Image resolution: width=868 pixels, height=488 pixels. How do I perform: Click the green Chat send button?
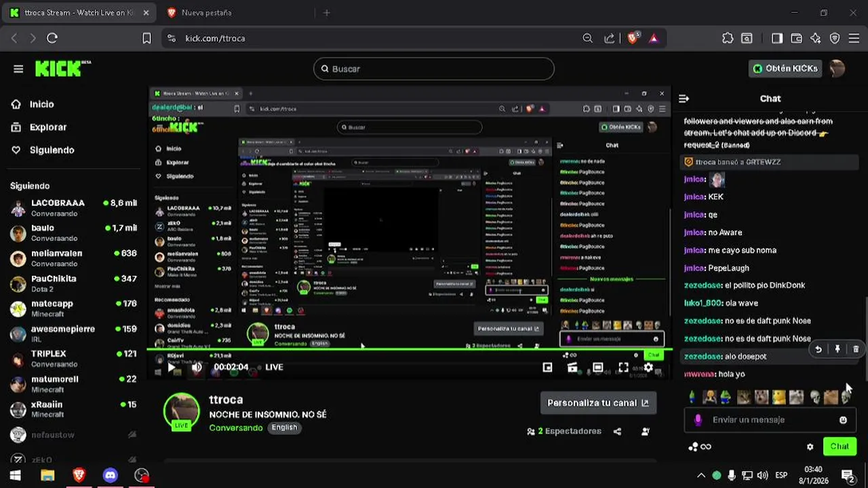pos(840,447)
